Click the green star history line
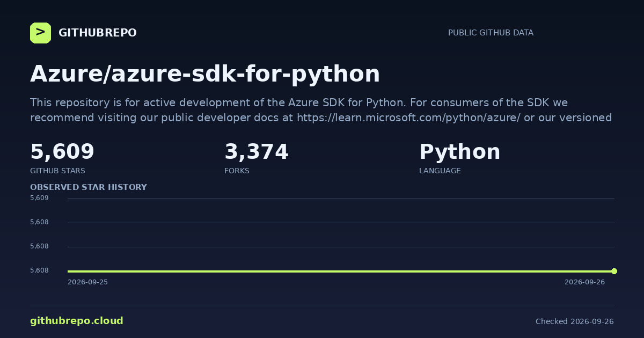The height and width of the screenshot is (338, 644). pyautogui.click(x=341, y=271)
